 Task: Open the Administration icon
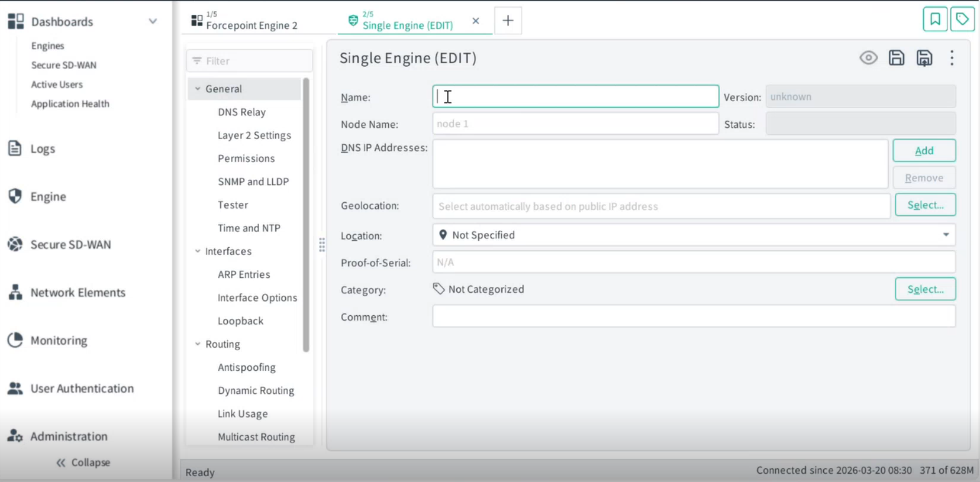[15, 436]
